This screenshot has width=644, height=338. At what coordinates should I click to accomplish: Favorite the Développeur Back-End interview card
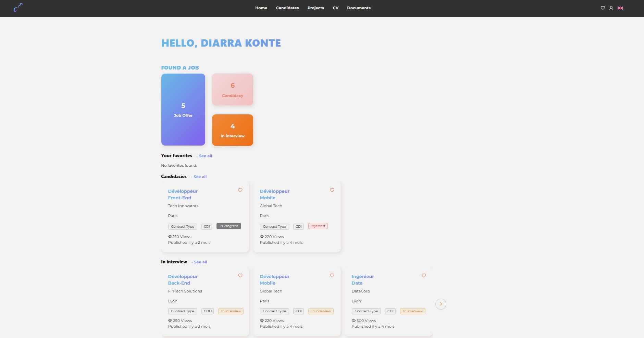tap(240, 276)
